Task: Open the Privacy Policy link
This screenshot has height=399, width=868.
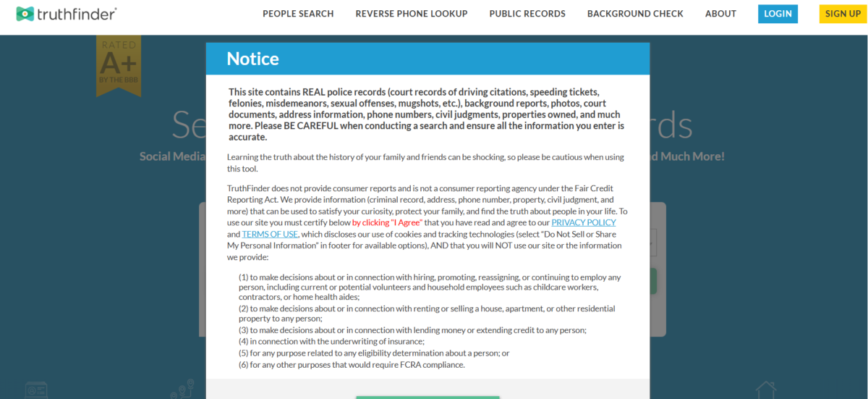Action: tap(584, 222)
